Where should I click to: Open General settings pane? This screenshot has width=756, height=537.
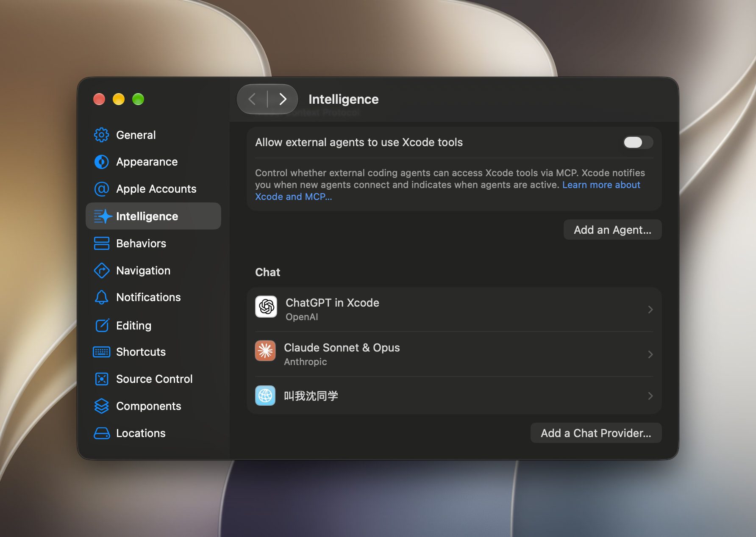(153, 135)
